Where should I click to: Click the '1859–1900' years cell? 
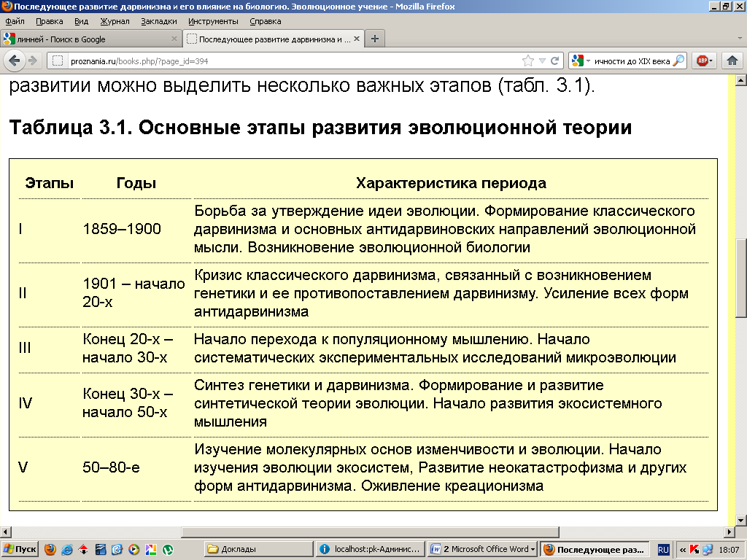[122, 229]
